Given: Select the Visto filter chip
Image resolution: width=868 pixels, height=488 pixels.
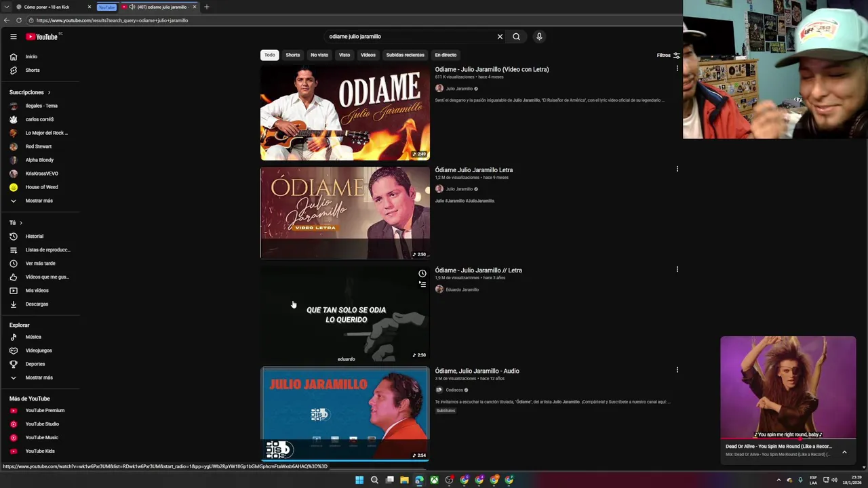Looking at the screenshot, I should (x=344, y=55).
